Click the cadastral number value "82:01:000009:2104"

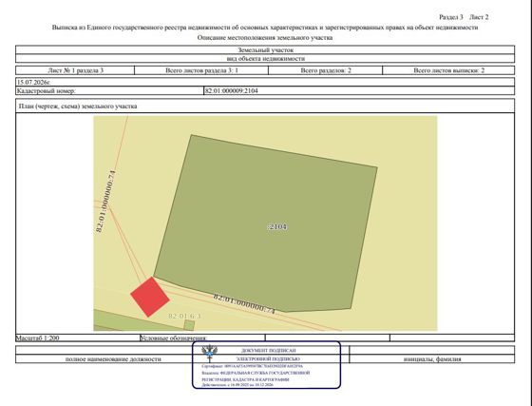[x=232, y=91]
